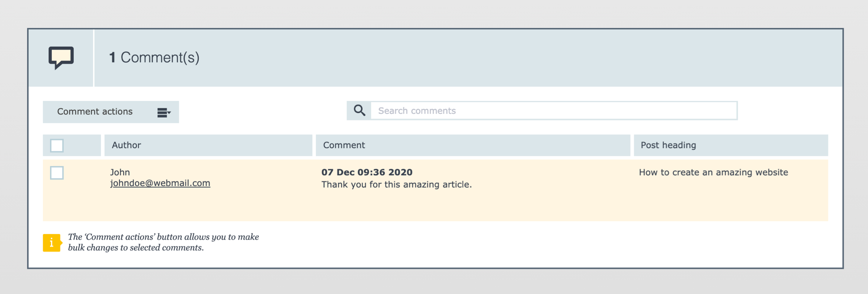
Task: Click the Comment actions button label
Action: (x=95, y=112)
